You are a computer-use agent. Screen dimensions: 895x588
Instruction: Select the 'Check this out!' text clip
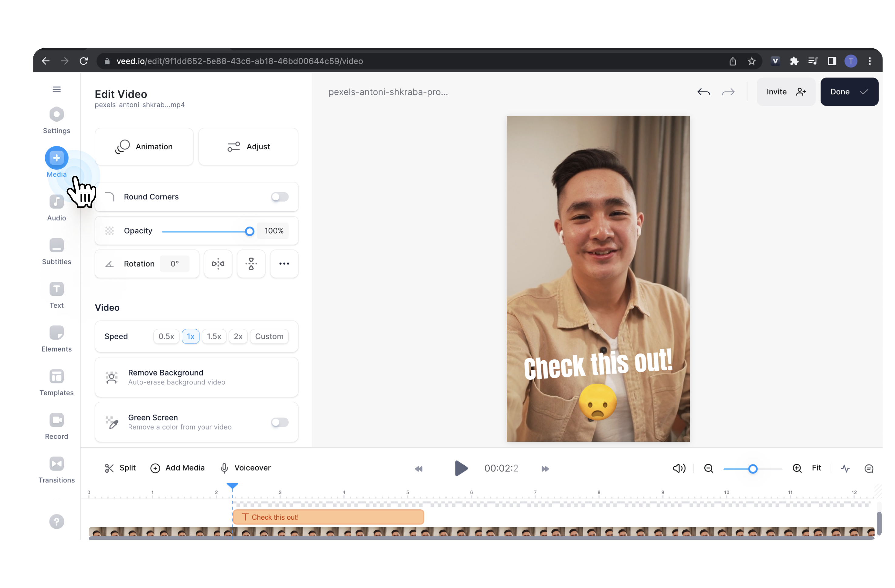tap(328, 517)
